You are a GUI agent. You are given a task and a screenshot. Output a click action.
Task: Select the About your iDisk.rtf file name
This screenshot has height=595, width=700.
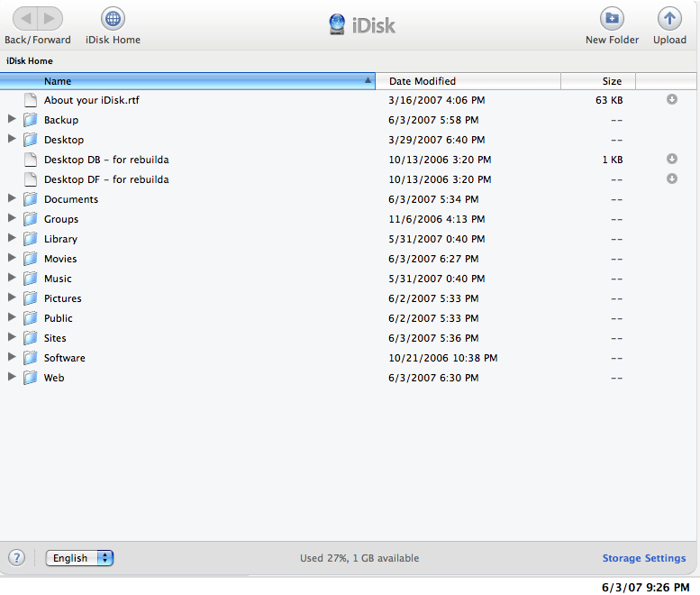coord(92,100)
